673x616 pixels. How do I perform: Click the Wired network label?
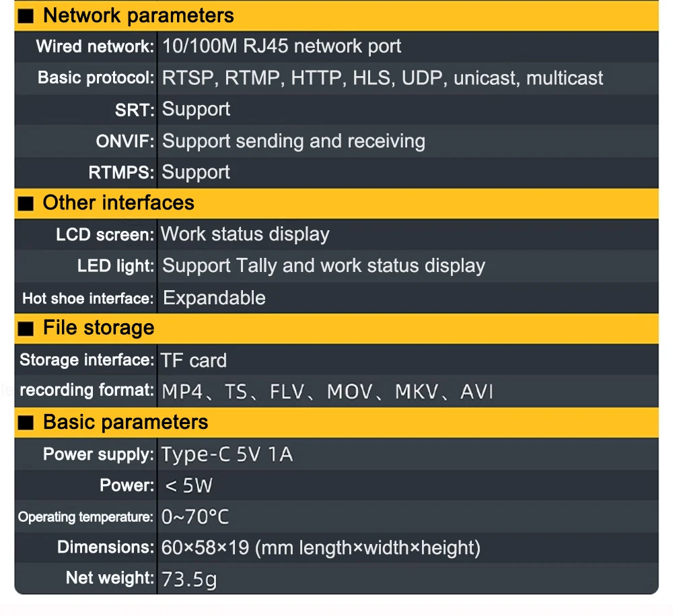[95, 46]
